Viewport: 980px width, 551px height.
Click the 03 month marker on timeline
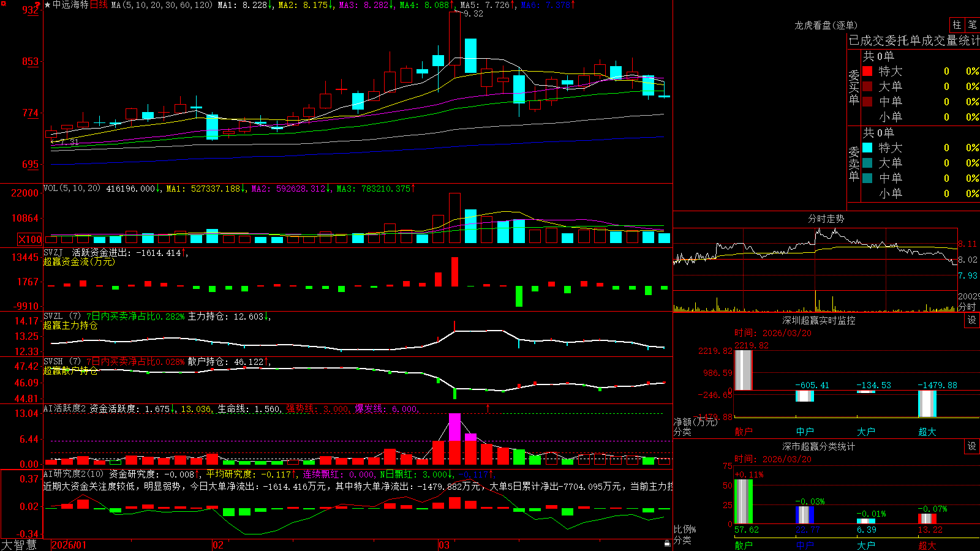[444, 545]
